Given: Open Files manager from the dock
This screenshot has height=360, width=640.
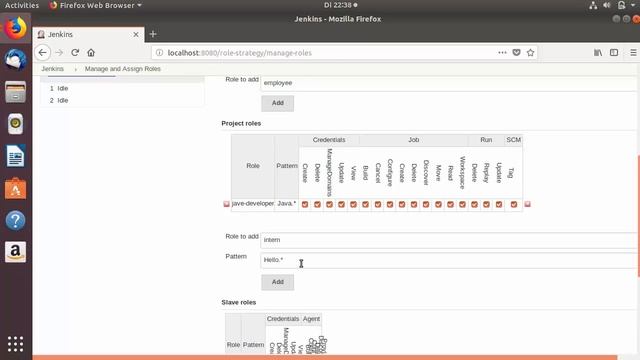Looking at the screenshot, I should tap(16, 91).
